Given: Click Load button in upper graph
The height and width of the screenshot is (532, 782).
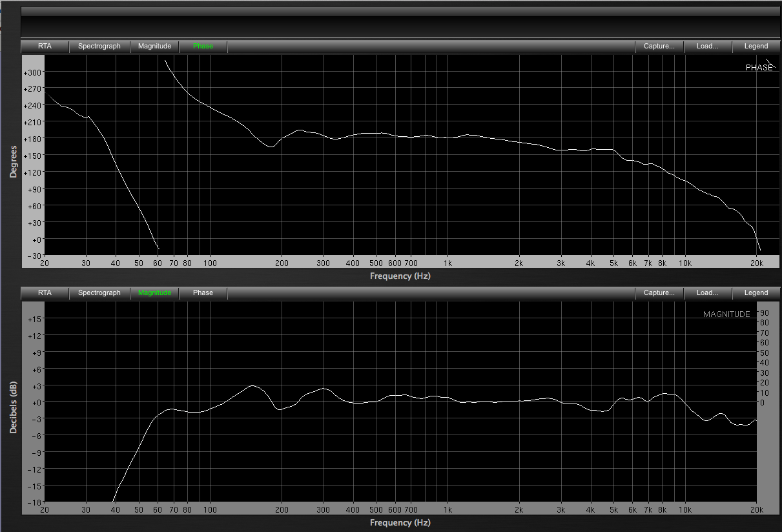Looking at the screenshot, I should coord(708,46).
